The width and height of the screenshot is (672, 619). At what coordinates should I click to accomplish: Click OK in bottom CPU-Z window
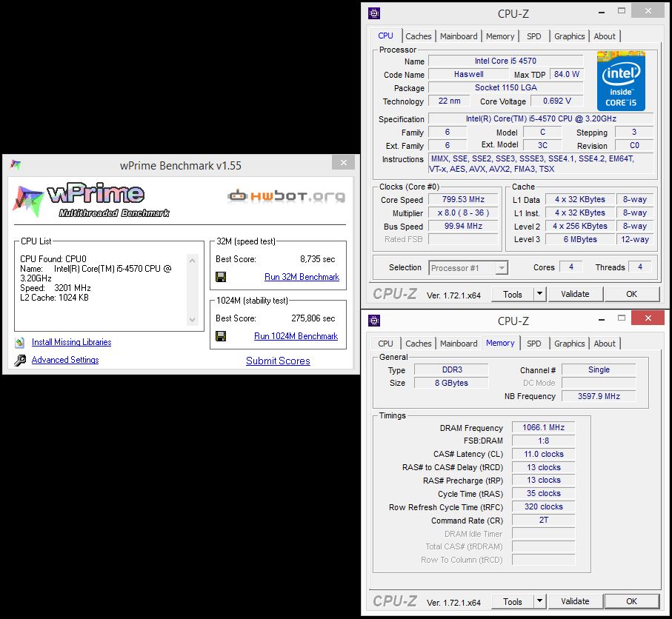coord(631,601)
